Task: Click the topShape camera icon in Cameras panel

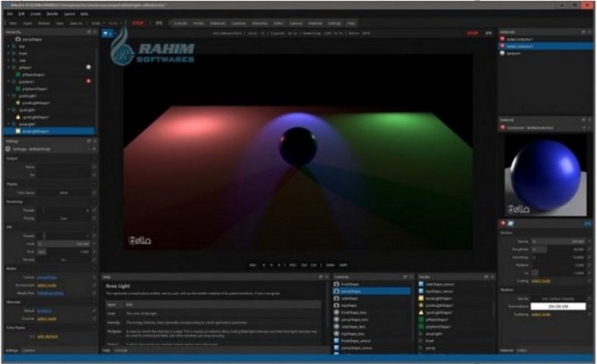Action: [x=336, y=306]
